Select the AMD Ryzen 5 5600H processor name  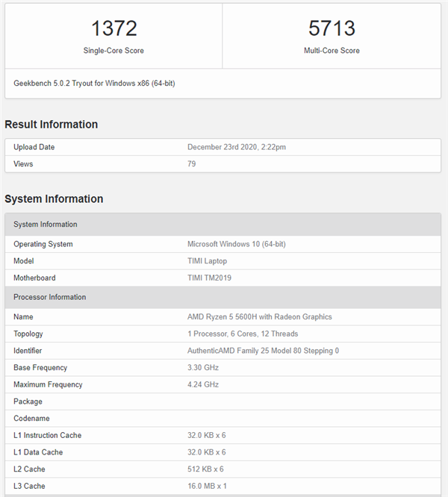[x=259, y=316]
